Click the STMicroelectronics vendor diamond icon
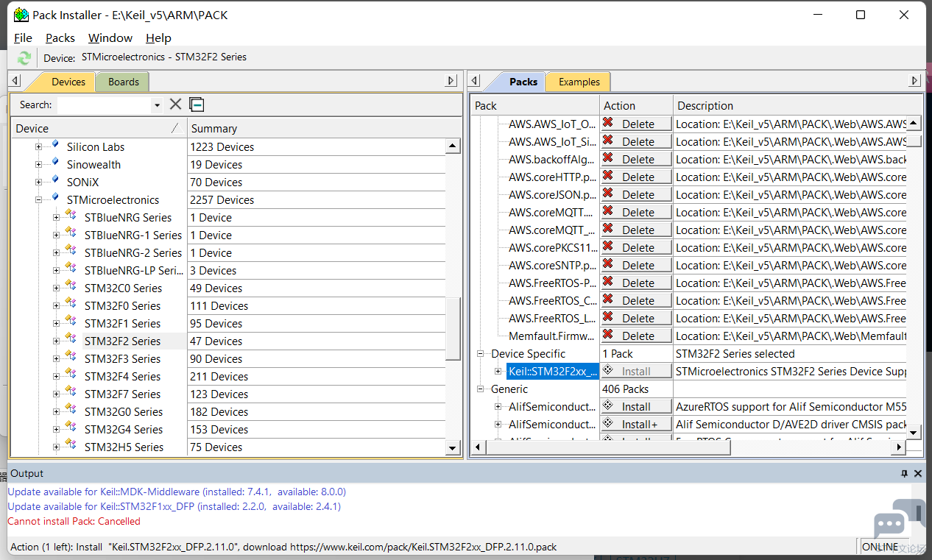Viewport: 932px width, 560px height. tap(54, 199)
